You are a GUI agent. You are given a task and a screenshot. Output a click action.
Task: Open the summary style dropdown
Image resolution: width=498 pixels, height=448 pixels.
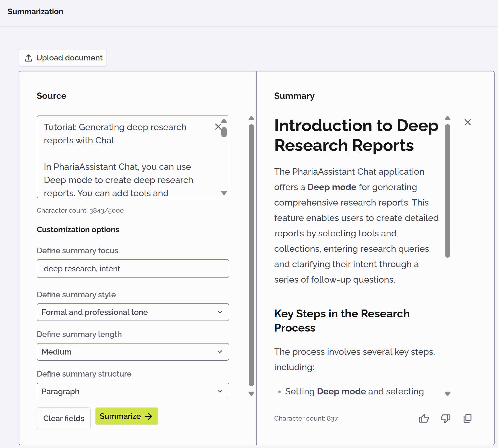pyautogui.click(x=133, y=312)
